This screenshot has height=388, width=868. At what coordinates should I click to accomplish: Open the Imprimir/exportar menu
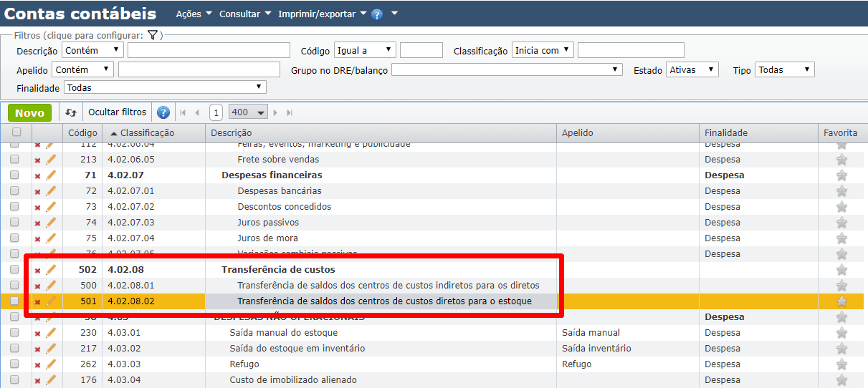point(322,14)
